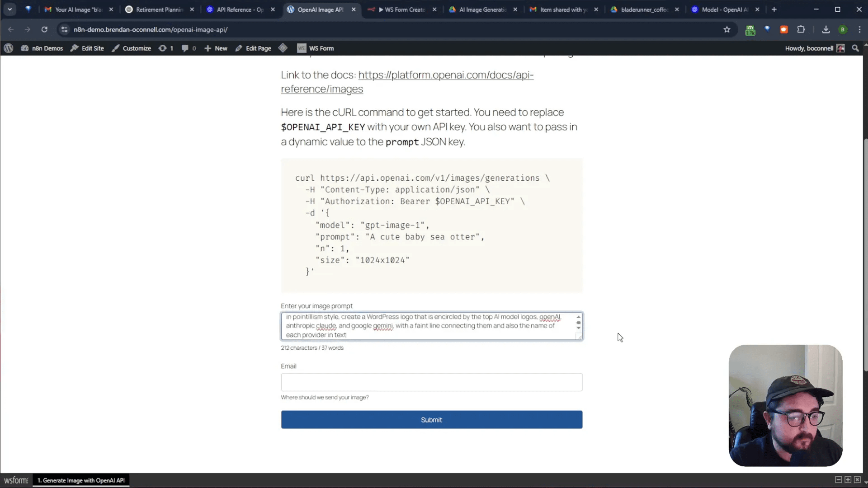Go forward in browser history
This screenshot has width=868, height=488.
(x=28, y=29)
